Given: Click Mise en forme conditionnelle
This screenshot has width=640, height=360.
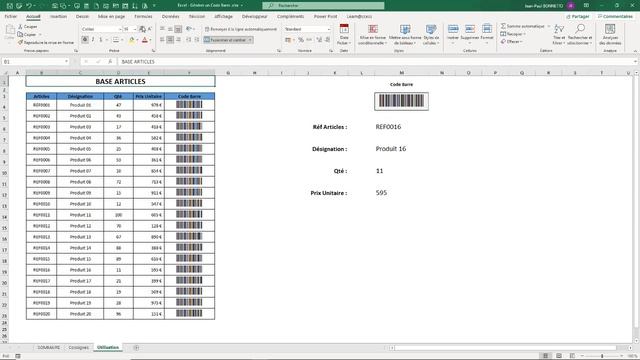Looking at the screenshot, I should [x=372, y=34].
